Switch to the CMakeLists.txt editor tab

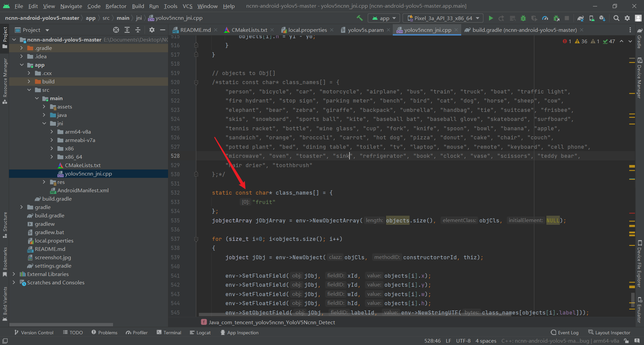point(249,29)
